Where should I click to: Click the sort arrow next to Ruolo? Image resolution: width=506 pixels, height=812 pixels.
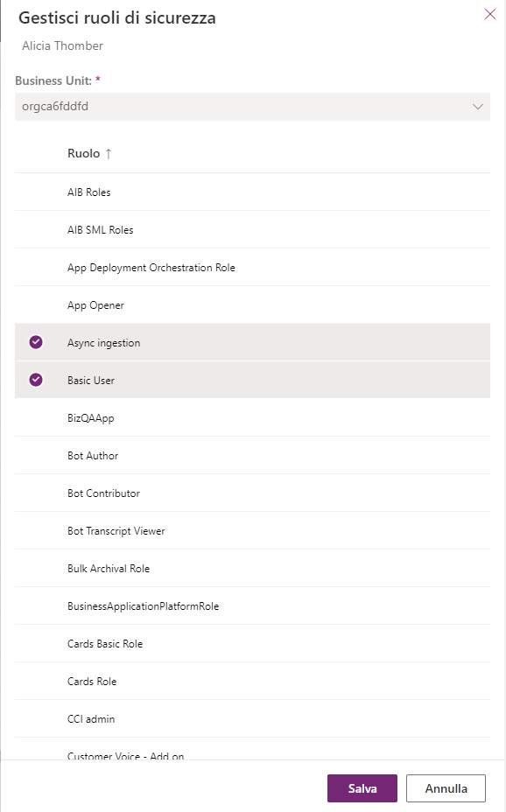[x=109, y=154]
